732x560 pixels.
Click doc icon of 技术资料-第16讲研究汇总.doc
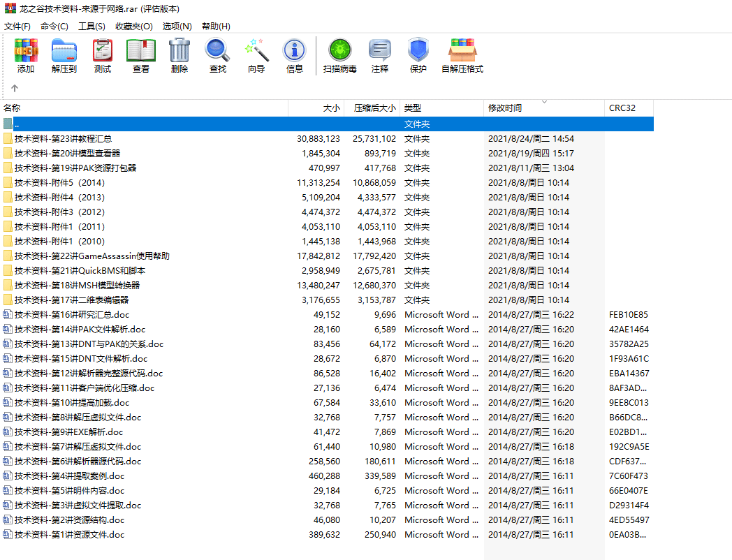pos(8,314)
